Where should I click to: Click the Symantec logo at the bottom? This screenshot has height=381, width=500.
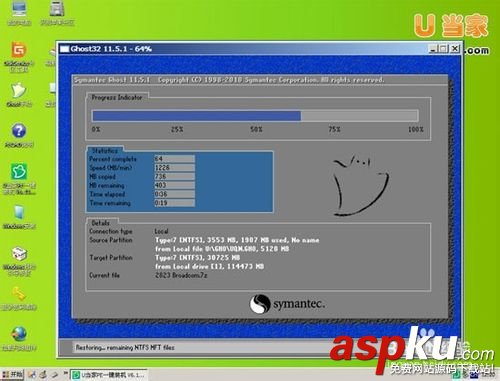[x=287, y=304]
